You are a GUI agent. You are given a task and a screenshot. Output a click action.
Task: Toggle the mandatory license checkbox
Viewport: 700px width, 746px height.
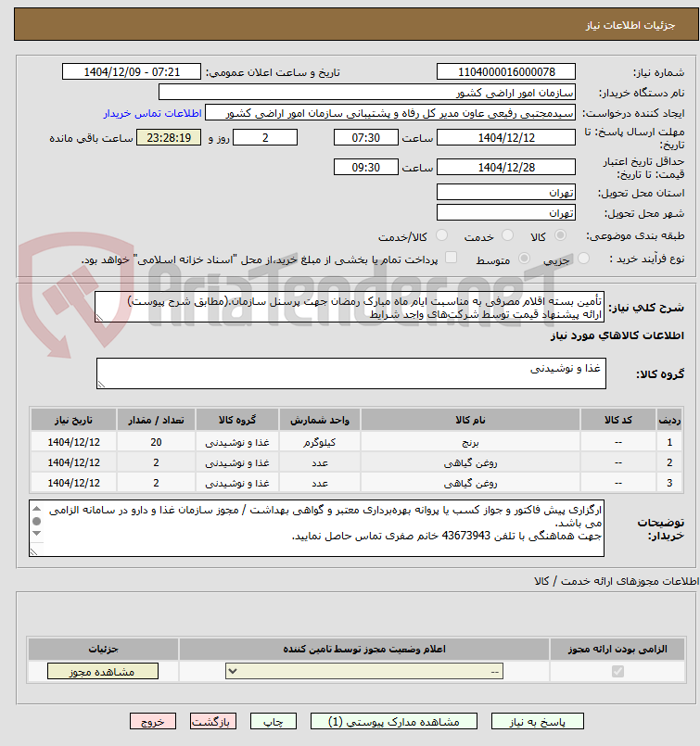(617, 671)
